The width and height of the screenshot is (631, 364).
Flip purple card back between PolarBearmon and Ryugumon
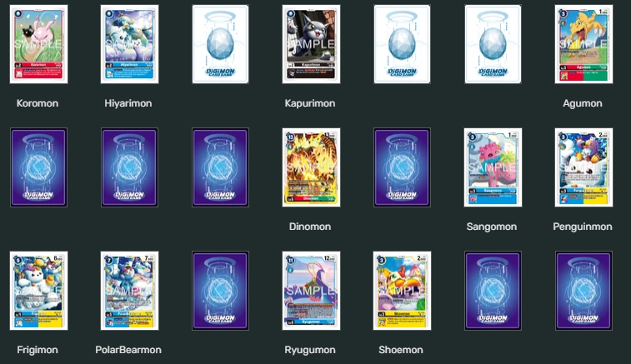221,291
